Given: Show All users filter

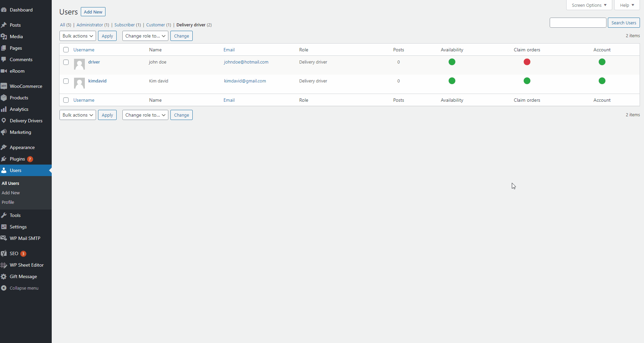Looking at the screenshot, I should click(x=66, y=25).
